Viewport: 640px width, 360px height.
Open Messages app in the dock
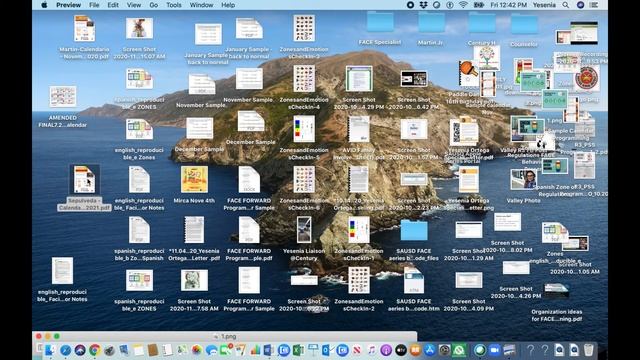[211, 350]
